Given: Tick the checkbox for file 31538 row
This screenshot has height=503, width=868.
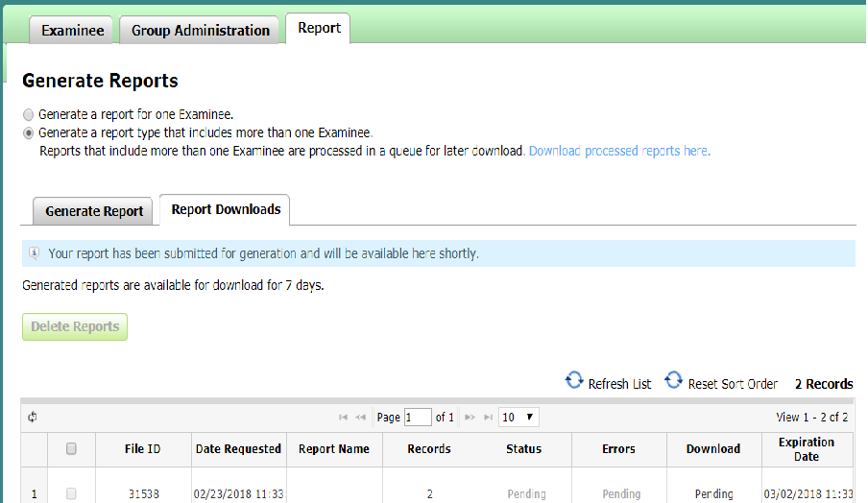Looking at the screenshot, I should click(71, 493).
